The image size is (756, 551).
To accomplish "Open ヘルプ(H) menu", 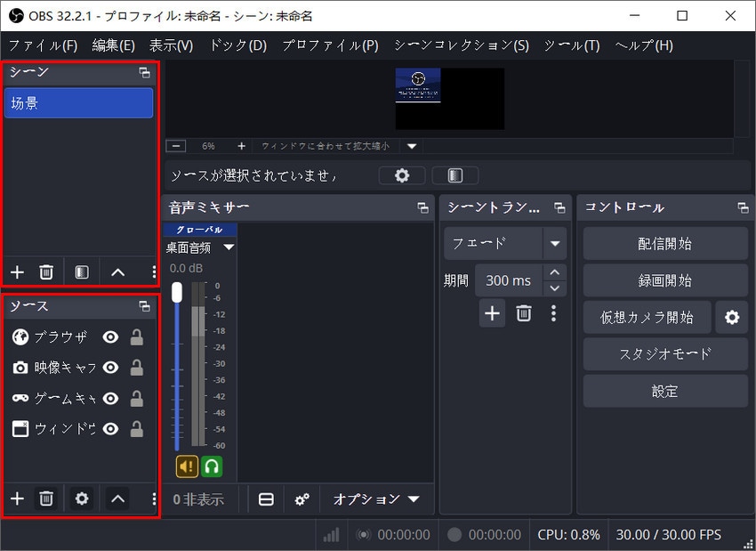I will point(644,45).
